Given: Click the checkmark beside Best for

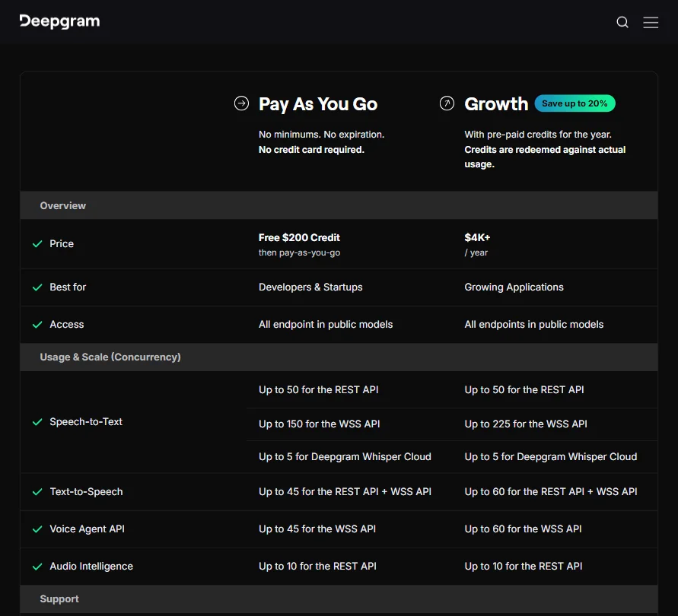Looking at the screenshot, I should point(37,287).
